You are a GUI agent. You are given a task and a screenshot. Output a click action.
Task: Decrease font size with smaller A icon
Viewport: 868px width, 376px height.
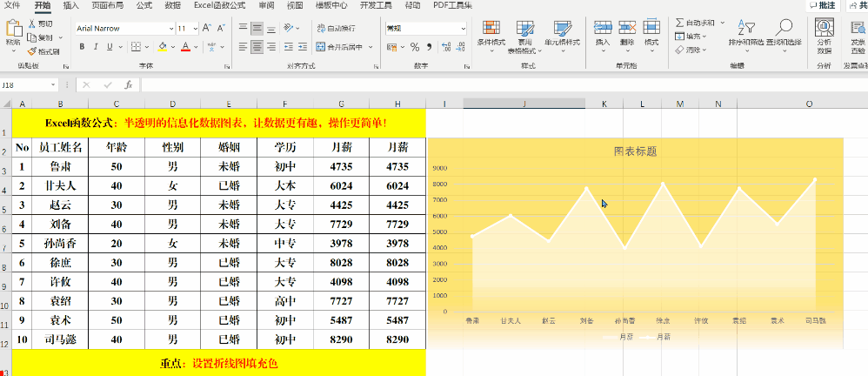(x=221, y=28)
